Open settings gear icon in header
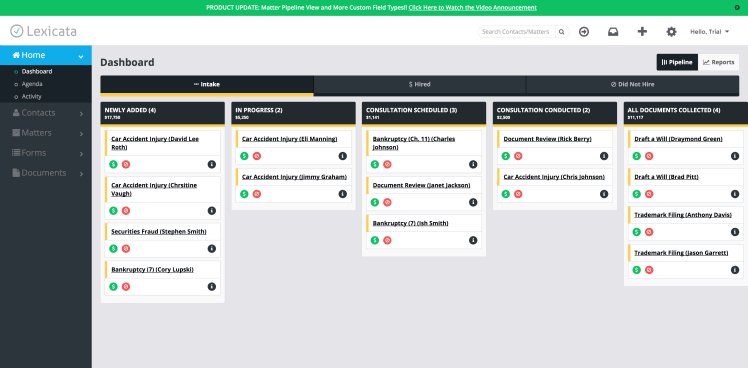Image resolution: width=748 pixels, height=368 pixels. (671, 32)
